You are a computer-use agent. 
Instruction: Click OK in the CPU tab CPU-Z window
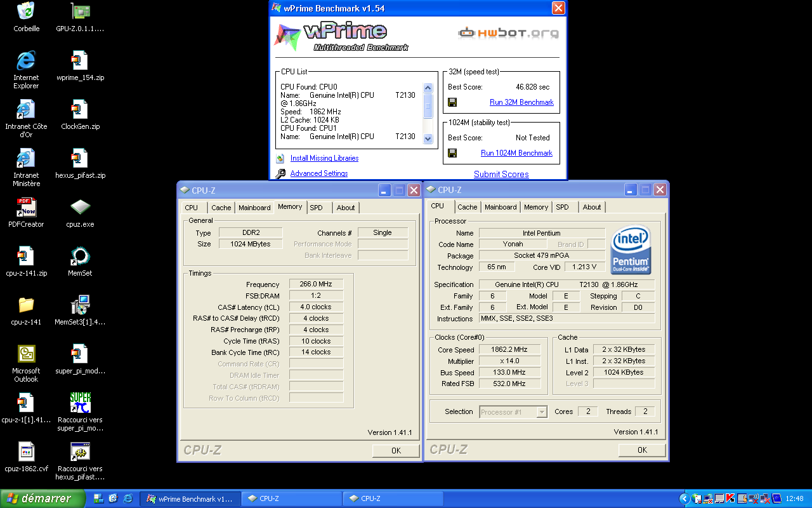pyautogui.click(x=642, y=450)
